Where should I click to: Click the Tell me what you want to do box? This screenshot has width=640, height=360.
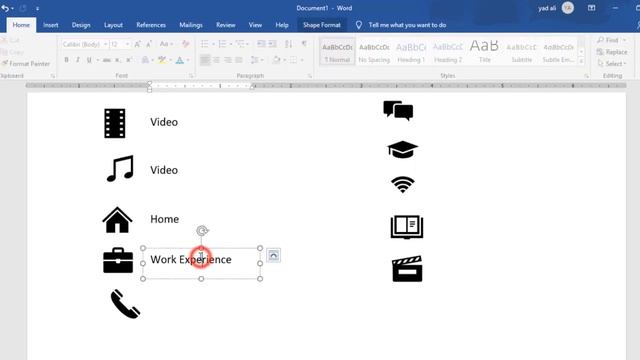pos(407,25)
